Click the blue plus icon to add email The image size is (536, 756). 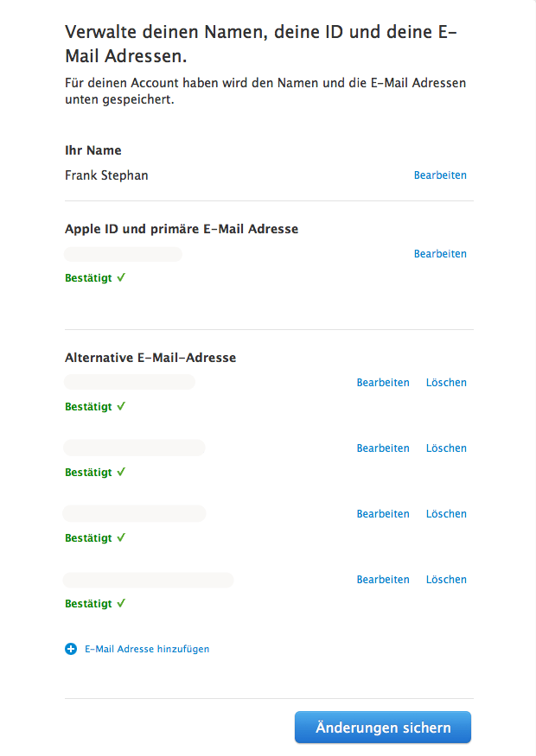click(71, 649)
